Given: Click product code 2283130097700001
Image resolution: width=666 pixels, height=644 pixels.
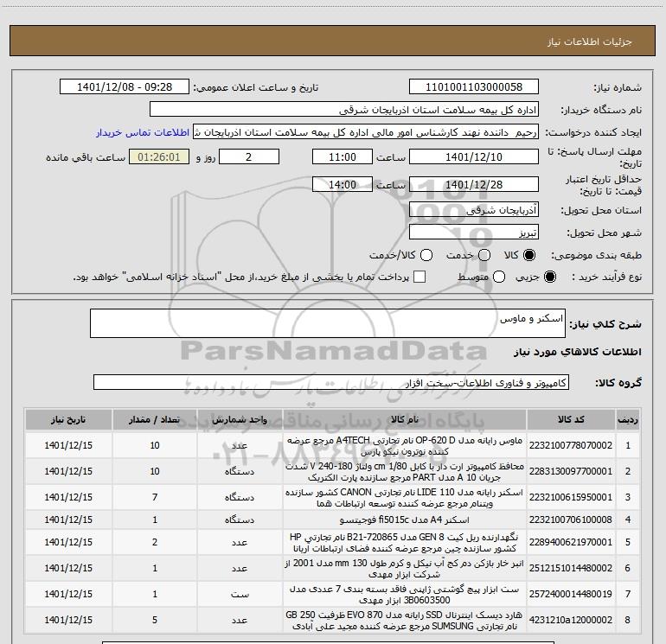Looking at the screenshot, I should (x=571, y=471).
